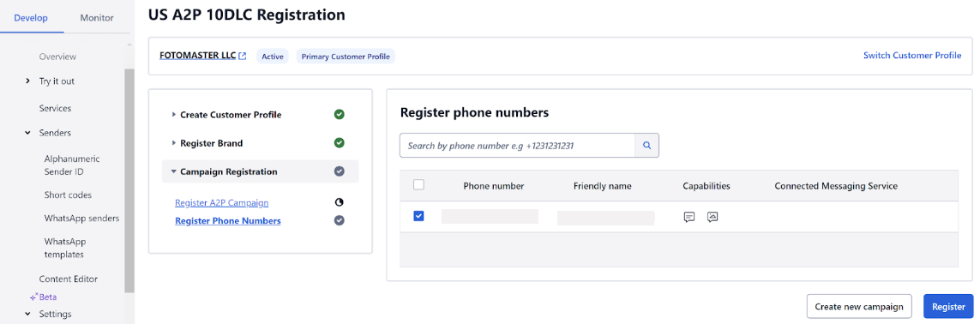Switch to the Monitor tab
980x324 pixels.
click(97, 17)
